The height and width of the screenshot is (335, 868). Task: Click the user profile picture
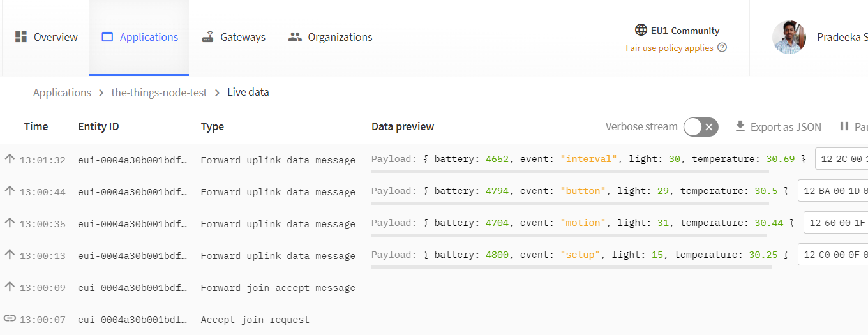pyautogui.click(x=789, y=37)
